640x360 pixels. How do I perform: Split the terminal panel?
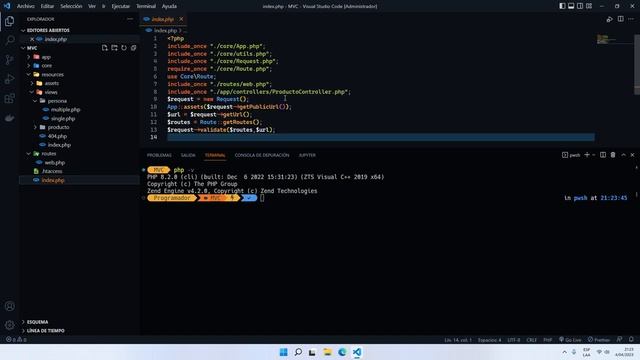[x=603, y=155]
